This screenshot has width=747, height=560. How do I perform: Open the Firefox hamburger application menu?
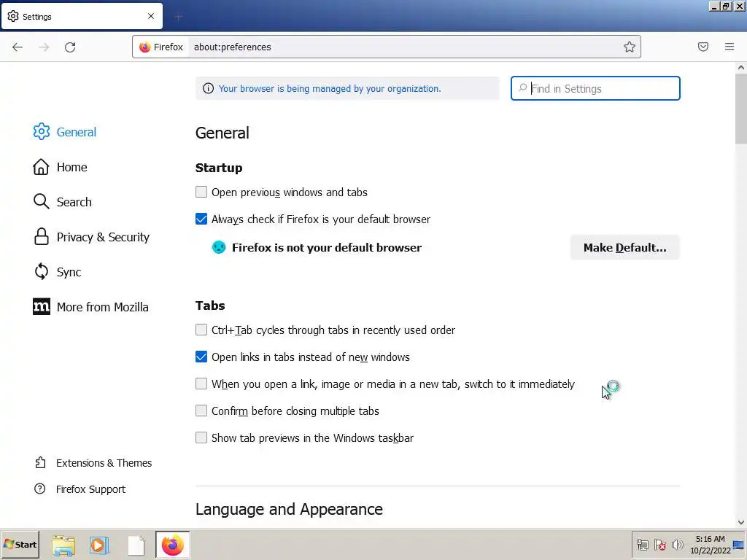pos(729,47)
